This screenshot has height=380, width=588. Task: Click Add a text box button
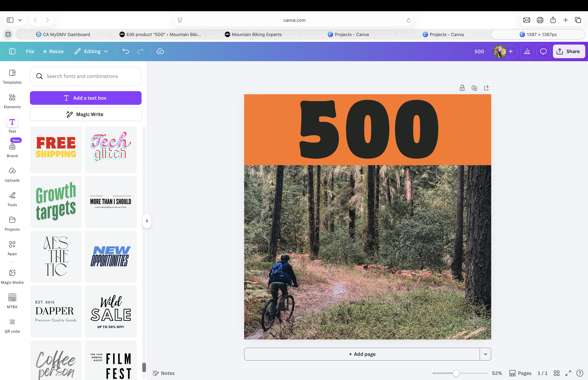86,98
